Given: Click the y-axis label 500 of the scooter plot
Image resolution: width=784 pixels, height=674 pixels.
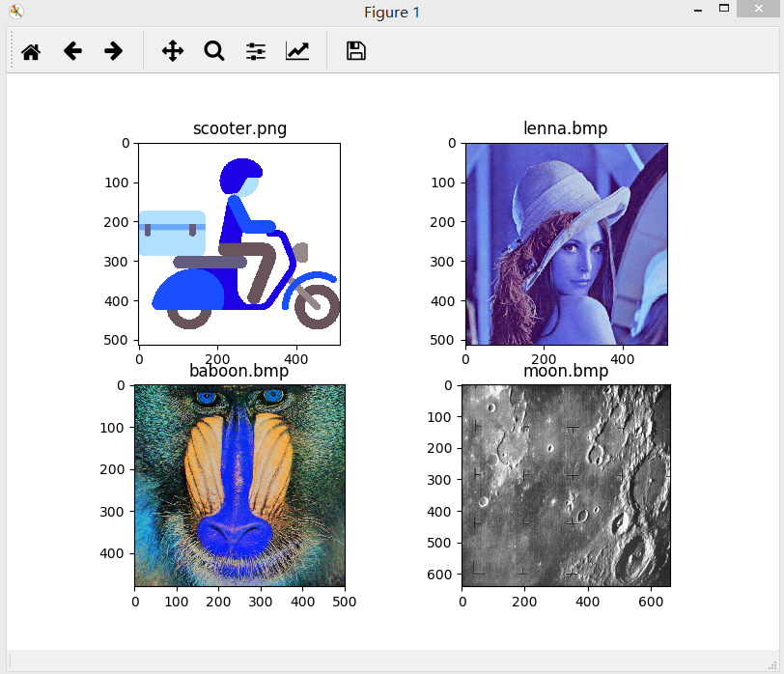Looking at the screenshot, I should [116, 340].
